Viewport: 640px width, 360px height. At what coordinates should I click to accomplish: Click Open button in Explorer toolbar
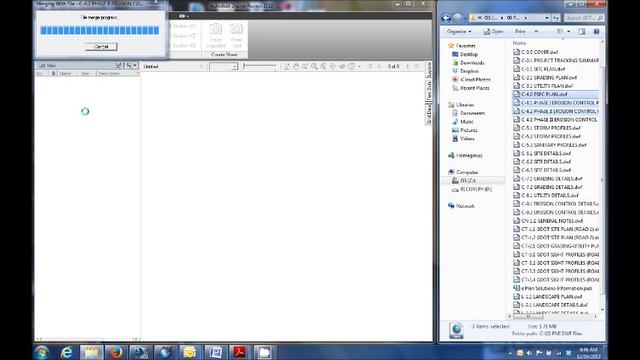(x=493, y=31)
